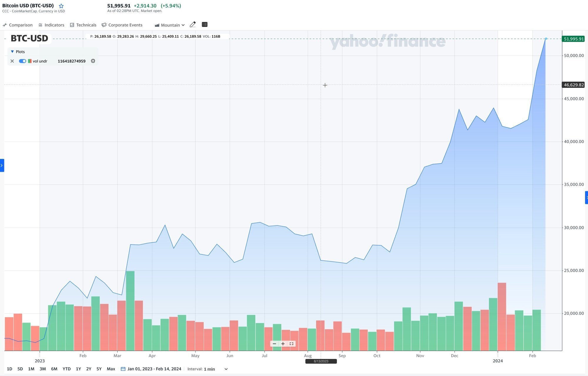Screen dimensions: 588x376
Task: Open the date range picker Jan 01, 2023
Action: (151, 369)
